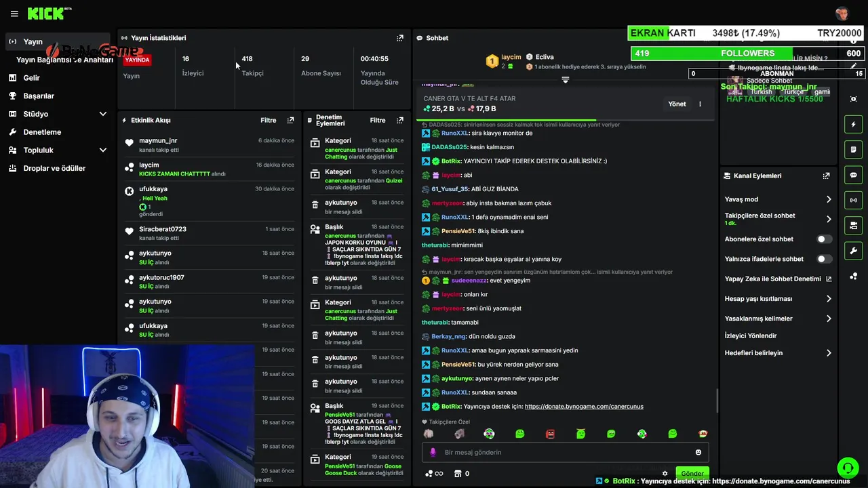Viewport: 868px width, 488px height.
Task: Click the 29 Abone Sayısı stat
Action: point(321,66)
